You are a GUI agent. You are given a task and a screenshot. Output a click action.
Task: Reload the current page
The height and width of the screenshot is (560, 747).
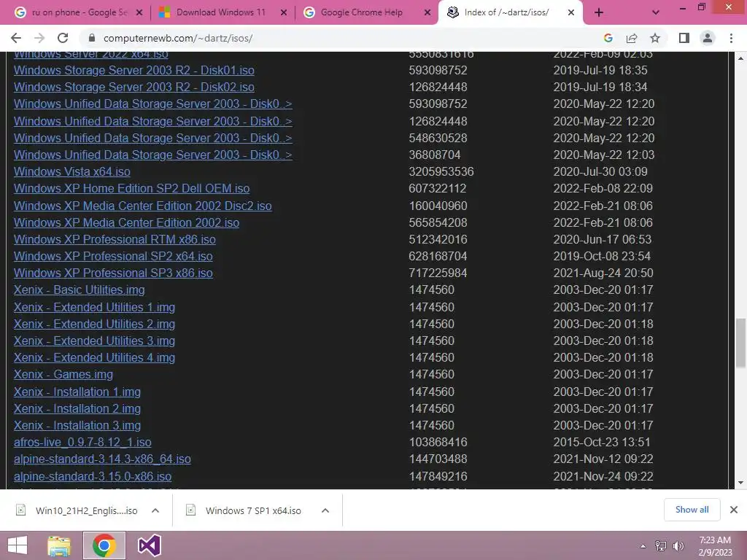(x=63, y=38)
